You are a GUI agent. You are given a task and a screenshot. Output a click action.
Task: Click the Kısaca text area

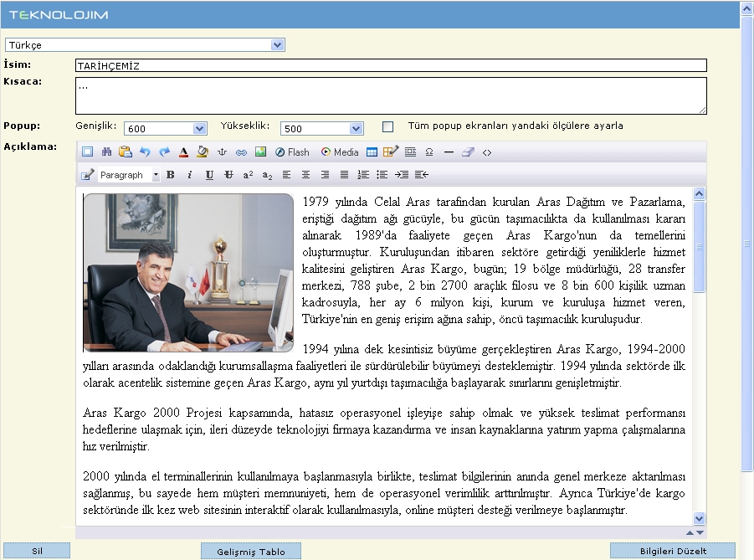pos(391,95)
